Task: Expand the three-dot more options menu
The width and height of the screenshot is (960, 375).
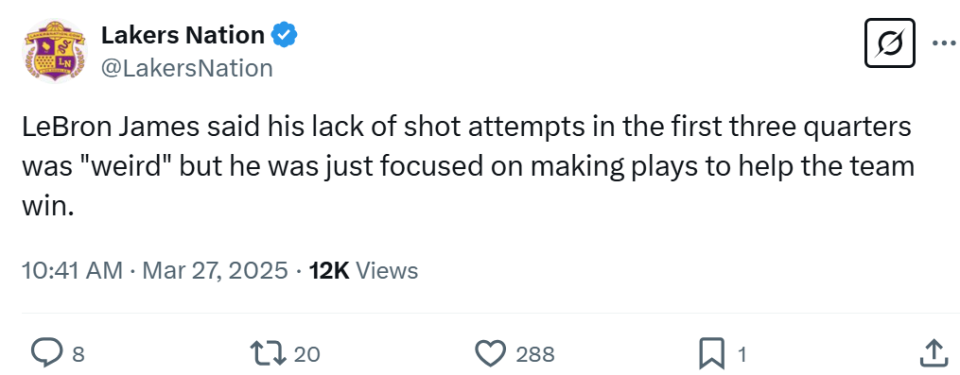Action: click(943, 43)
